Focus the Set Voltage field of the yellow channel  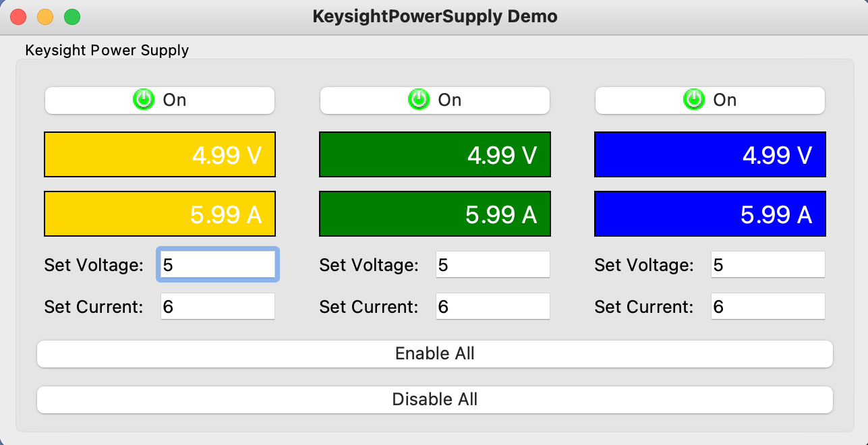(218, 265)
